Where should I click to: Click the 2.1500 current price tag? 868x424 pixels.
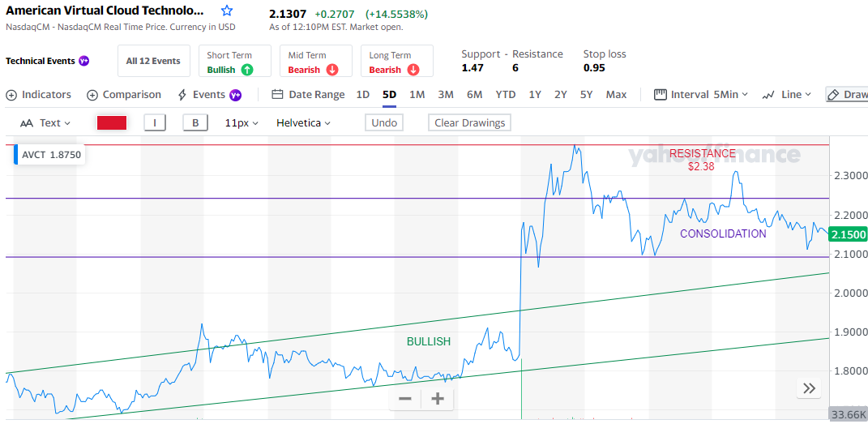[x=848, y=234]
